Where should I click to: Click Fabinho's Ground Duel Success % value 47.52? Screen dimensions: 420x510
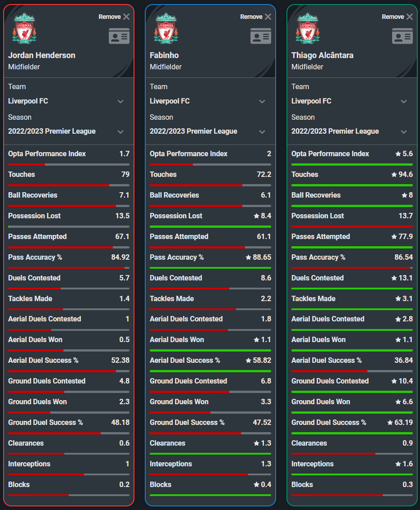(x=262, y=423)
